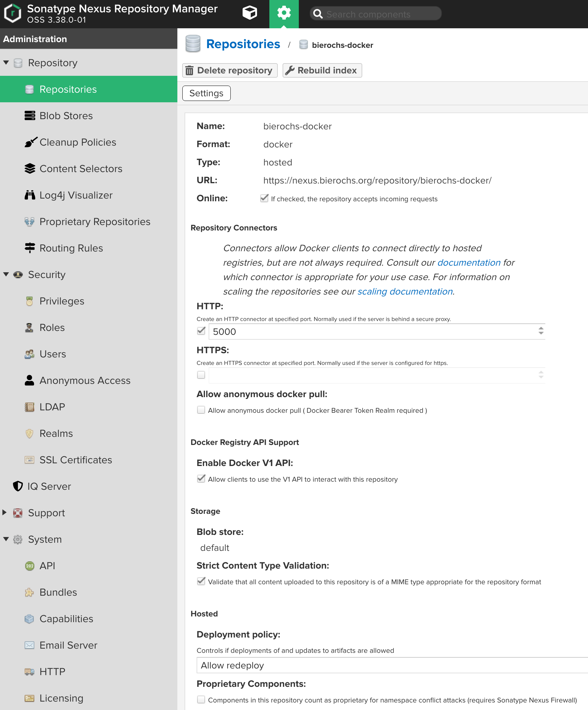Open the documentation link
This screenshot has height=710, width=588.
pos(469,262)
